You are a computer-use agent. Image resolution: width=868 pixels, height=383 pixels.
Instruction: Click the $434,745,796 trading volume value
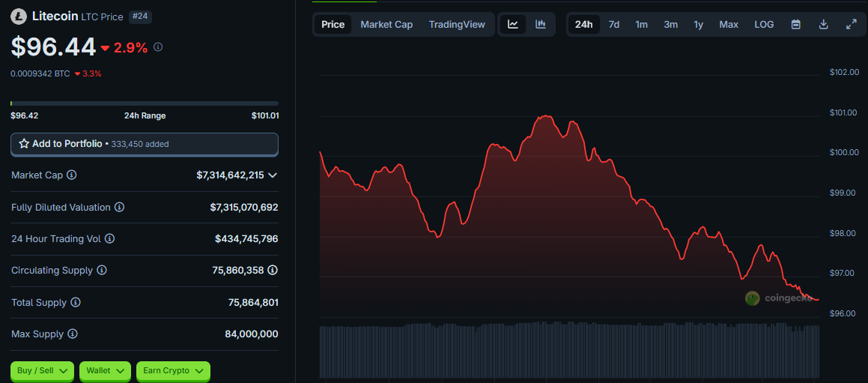point(246,239)
